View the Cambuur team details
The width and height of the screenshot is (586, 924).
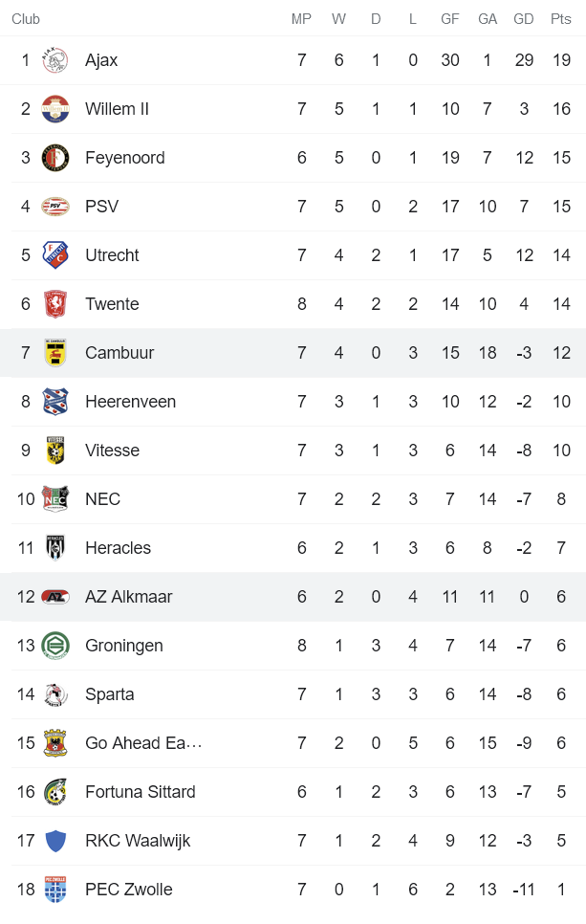click(x=119, y=352)
